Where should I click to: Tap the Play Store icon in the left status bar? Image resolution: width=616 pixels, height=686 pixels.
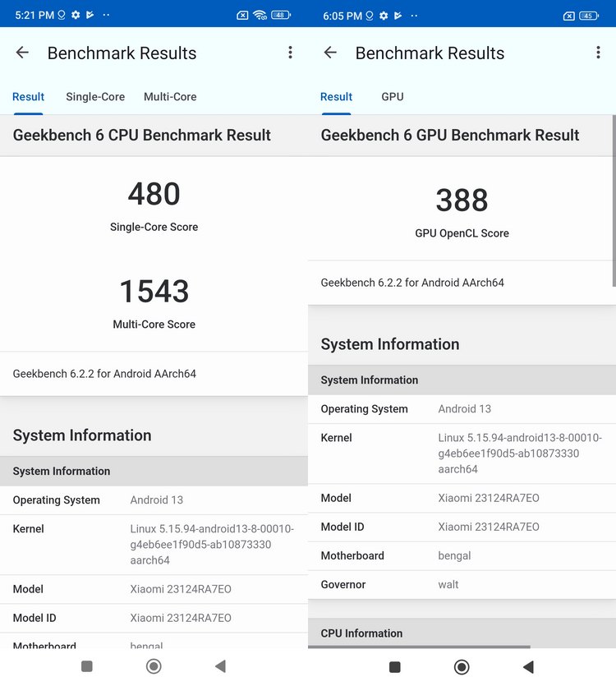pos(90,16)
